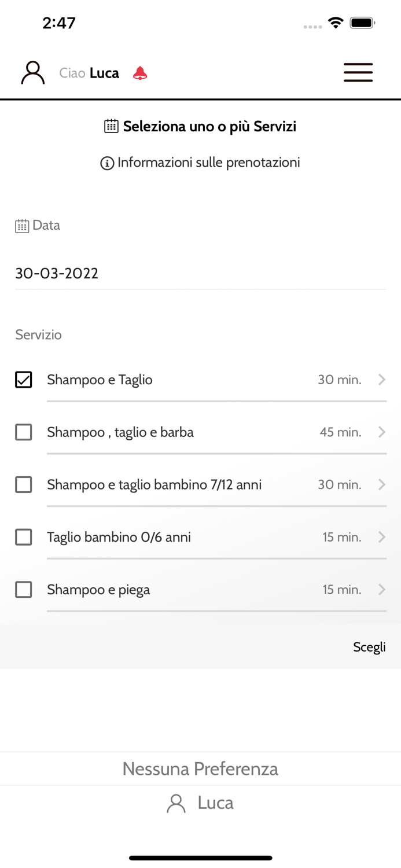
Task: Open the hamburger menu
Action: point(358,72)
